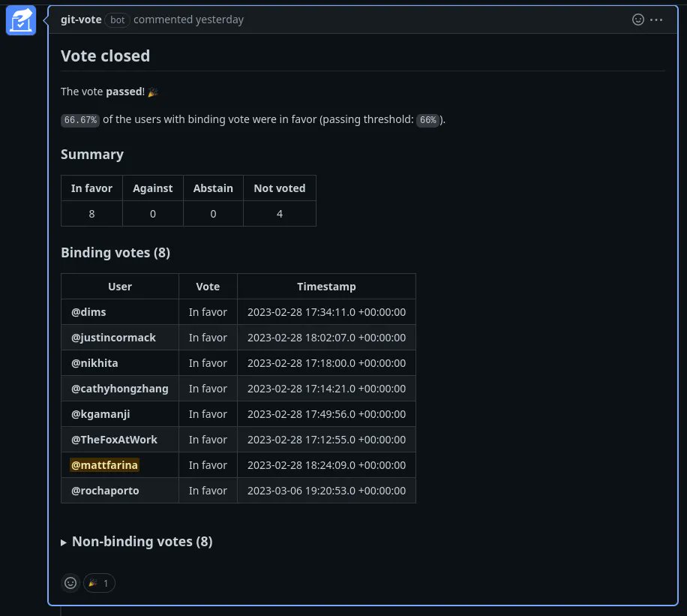
Task: Open the comment options ellipsis menu
Action: pos(656,20)
